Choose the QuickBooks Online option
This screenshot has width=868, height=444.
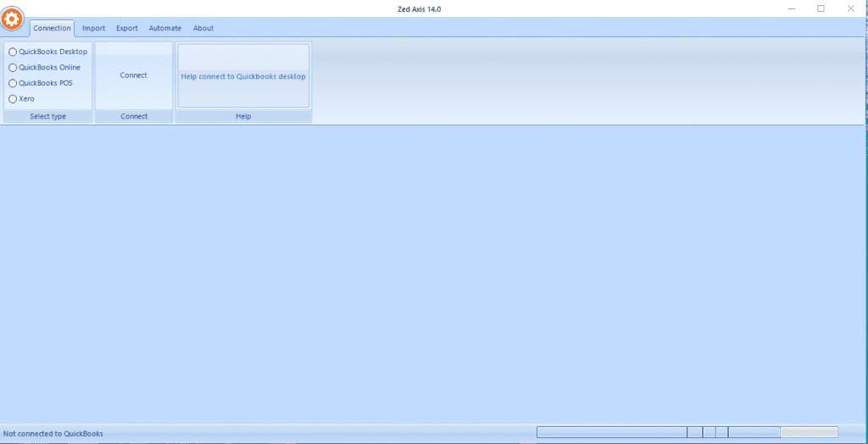point(13,68)
